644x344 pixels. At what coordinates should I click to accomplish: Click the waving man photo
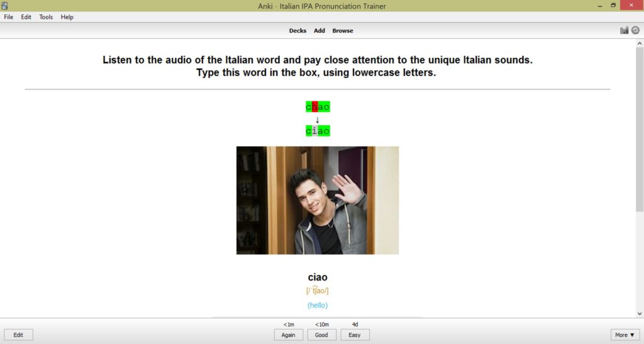coord(318,201)
